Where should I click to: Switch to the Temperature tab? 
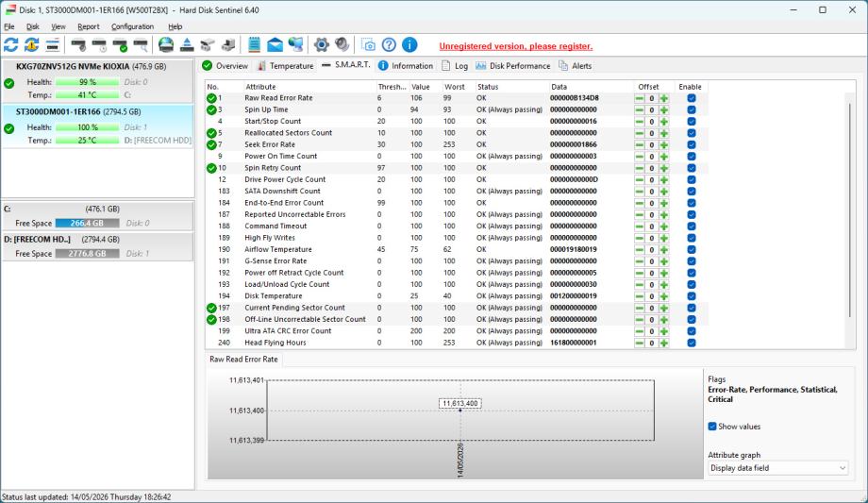pos(285,66)
